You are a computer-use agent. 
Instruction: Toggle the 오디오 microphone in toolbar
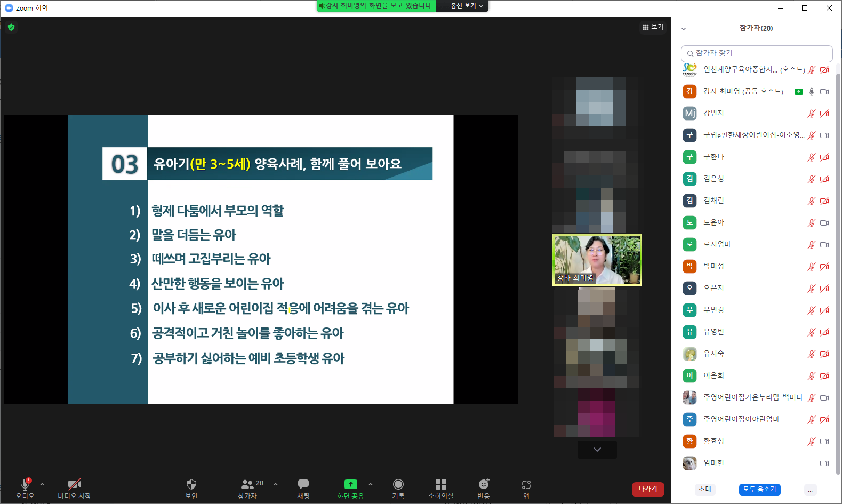coord(25,485)
